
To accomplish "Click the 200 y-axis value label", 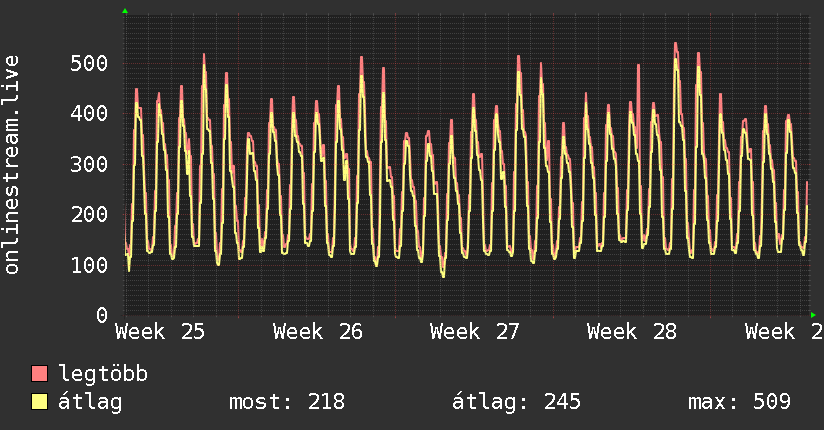I will [x=89, y=214].
